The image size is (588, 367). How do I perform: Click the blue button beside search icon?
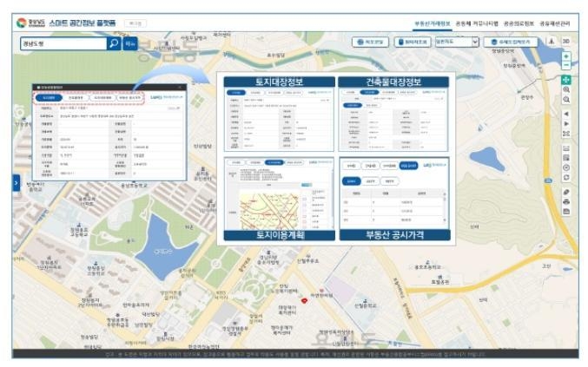click(130, 42)
